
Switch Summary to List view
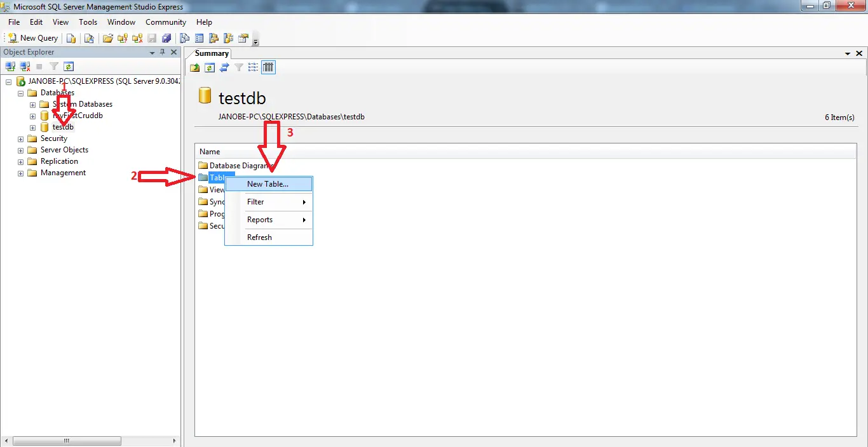254,67
